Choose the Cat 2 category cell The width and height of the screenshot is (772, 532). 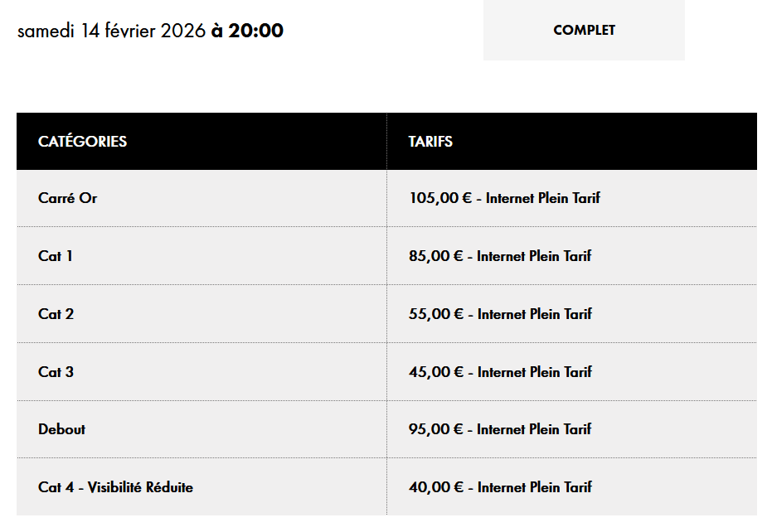[x=56, y=314]
